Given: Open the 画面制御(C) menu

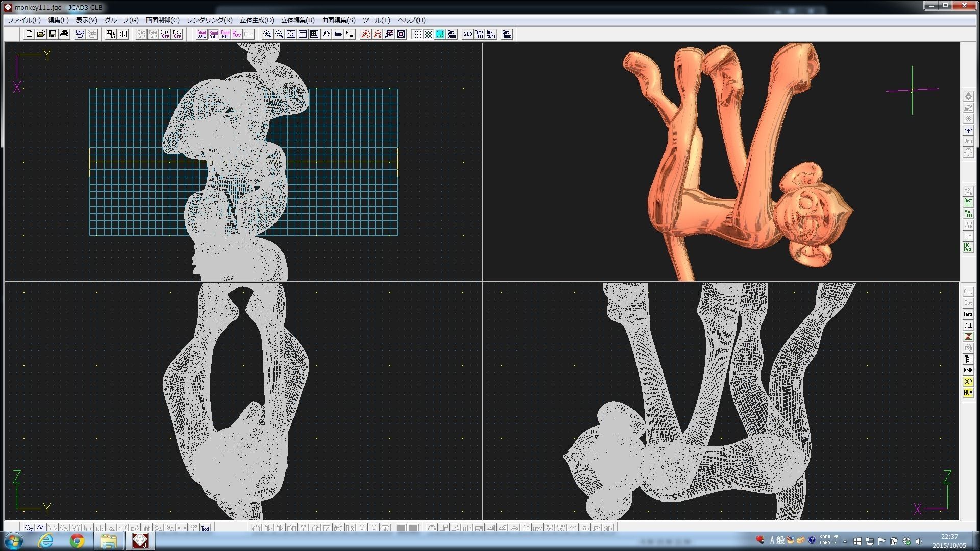Looking at the screenshot, I should pyautogui.click(x=163, y=20).
